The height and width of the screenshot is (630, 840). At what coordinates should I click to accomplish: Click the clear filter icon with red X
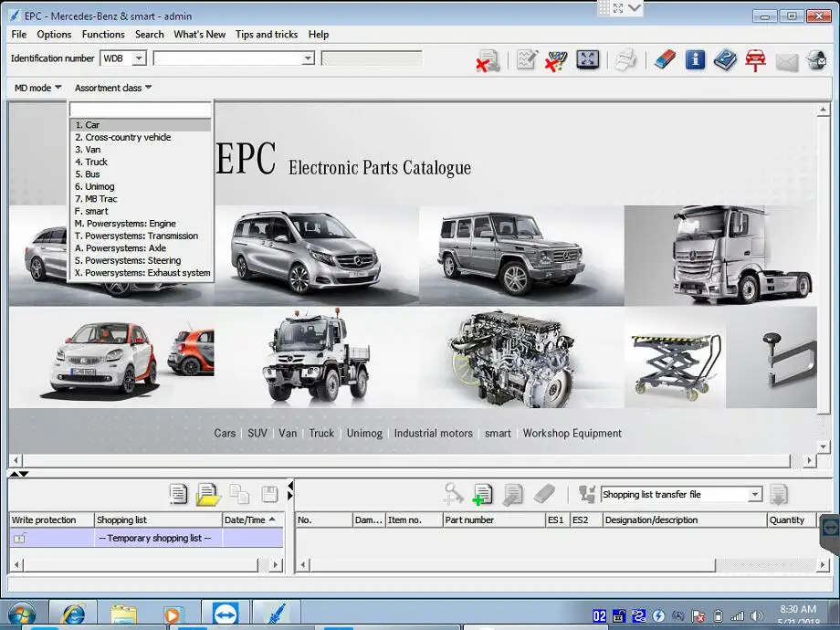pos(556,60)
